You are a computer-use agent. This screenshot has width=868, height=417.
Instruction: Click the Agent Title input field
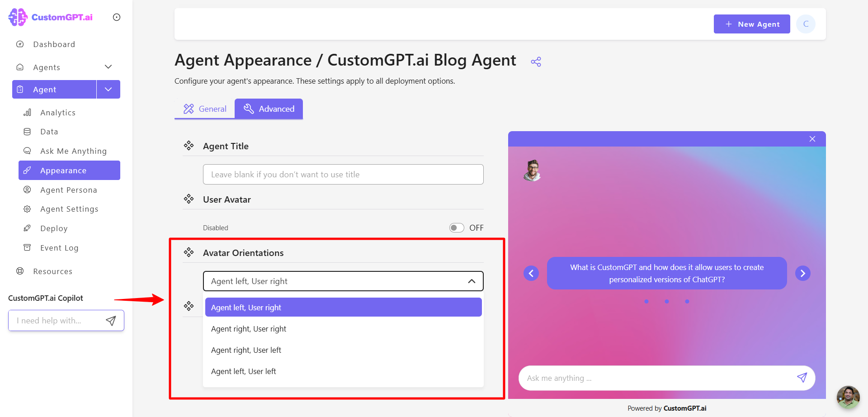pyautogui.click(x=343, y=175)
